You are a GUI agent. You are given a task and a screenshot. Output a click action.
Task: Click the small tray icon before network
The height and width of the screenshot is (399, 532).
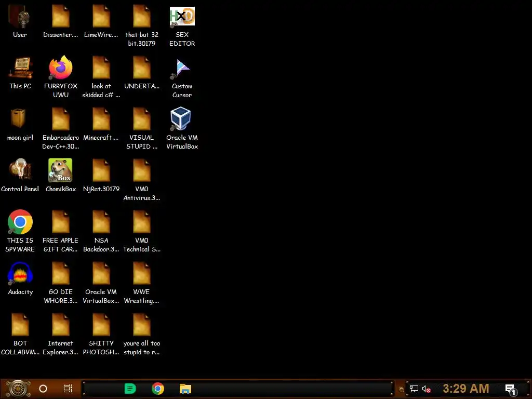coord(401,389)
